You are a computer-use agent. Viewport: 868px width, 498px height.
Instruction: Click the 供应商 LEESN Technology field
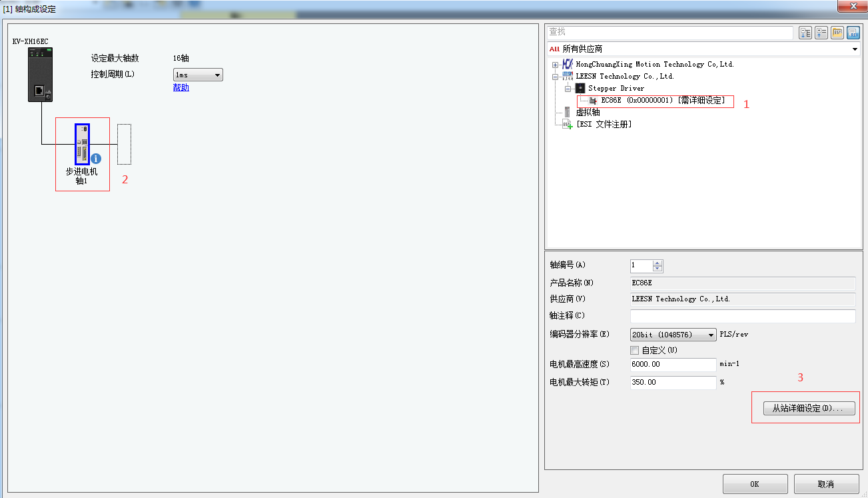point(743,299)
